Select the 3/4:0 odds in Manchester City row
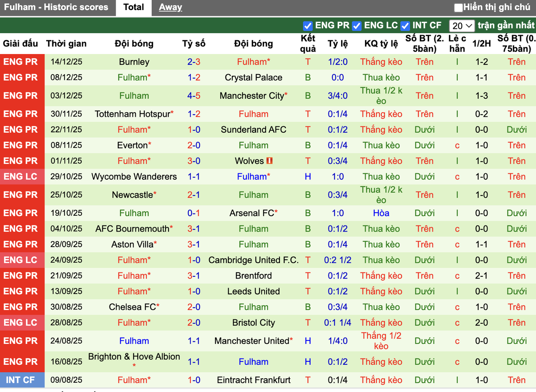Viewport: 536px width, 392px height. point(338,95)
